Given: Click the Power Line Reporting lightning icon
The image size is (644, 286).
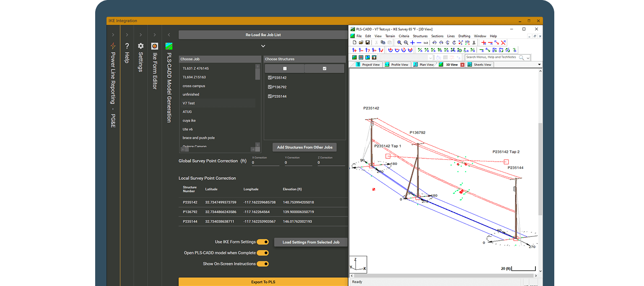Looking at the screenshot, I should coord(113,46).
